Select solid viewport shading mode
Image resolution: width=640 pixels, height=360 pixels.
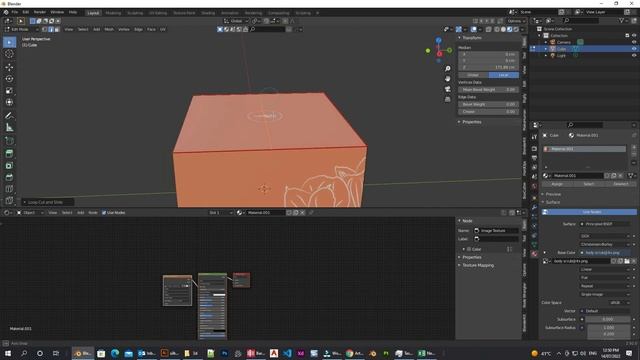click(x=503, y=29)
